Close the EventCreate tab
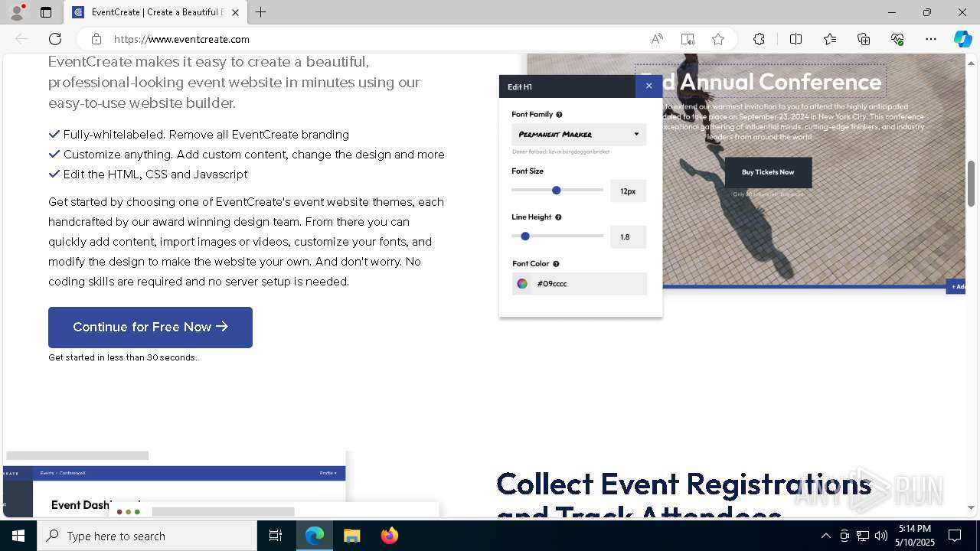 click(235, 12)
